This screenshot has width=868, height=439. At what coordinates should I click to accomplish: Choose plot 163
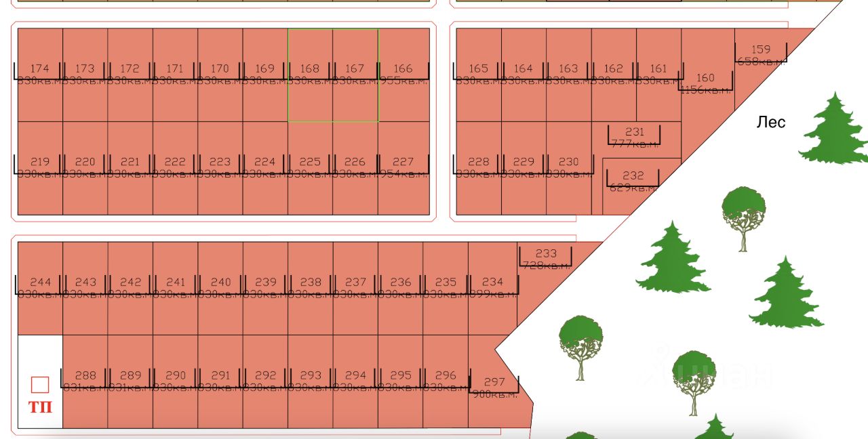tap(569, 75)
